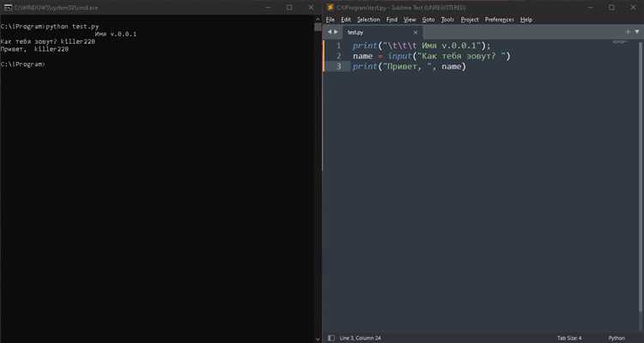Maximize the cmd.exe window
Screen dimensions: 644x343
point(289,8)
